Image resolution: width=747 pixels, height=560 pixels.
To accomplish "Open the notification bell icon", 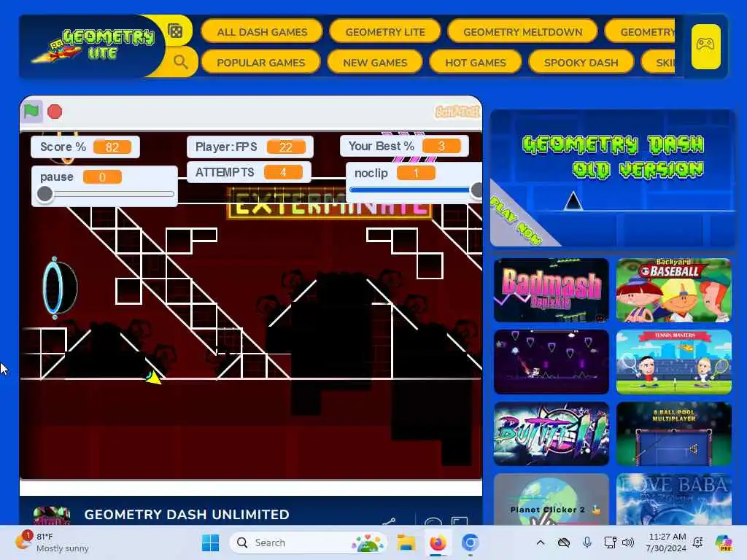I will coord(698,542).
